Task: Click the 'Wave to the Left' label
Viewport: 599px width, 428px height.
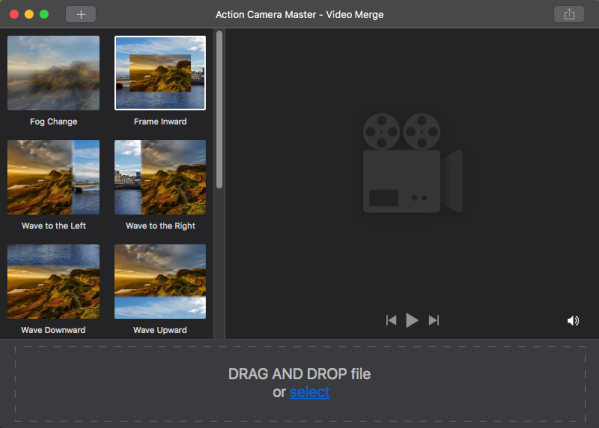Action: [53, 226]
